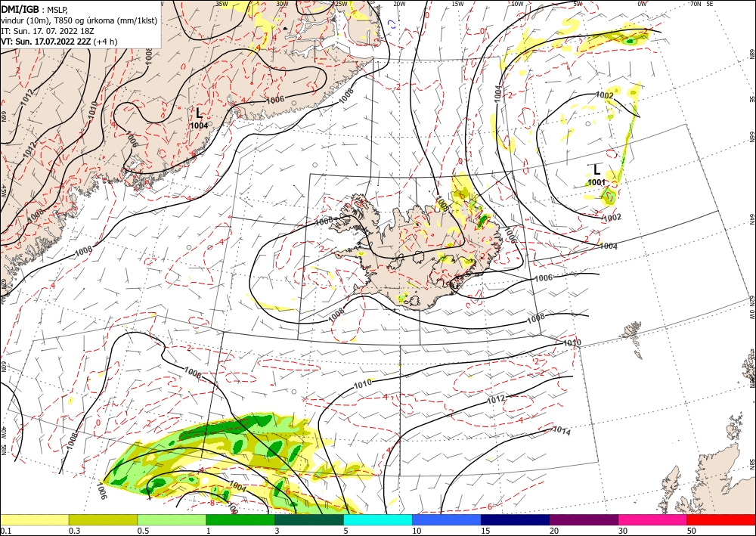Click the '20W' longitude label
The image size is (756, 536).
[399, 4]
